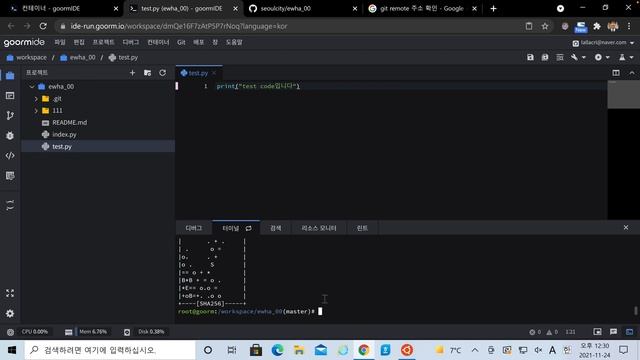640x360 pixels.
Task: Switch to the seoulcity/ewha_00 GitHub browser tab
Action: click(x=302, y=9)
